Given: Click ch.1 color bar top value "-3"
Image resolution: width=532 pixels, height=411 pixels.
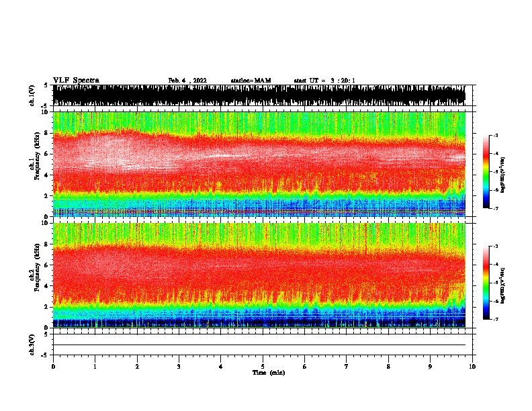Looking at the screenshot, I should point(496,136).
